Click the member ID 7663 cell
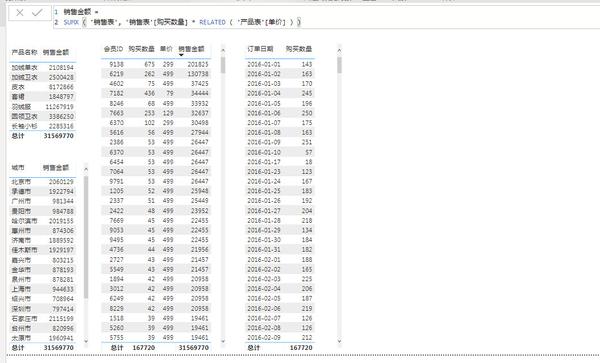The width and height of the screenshot is (600, 363). (x=116, y=113)
